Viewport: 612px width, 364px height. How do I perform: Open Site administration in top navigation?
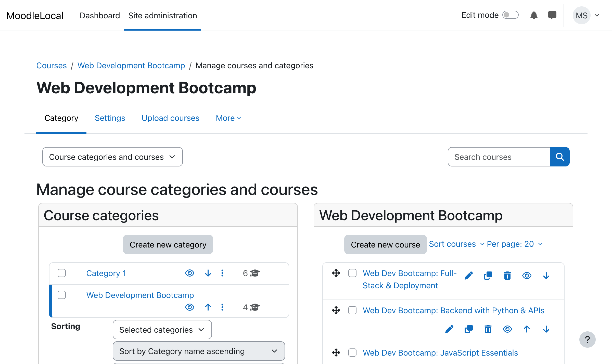click(x=163, y=15)
